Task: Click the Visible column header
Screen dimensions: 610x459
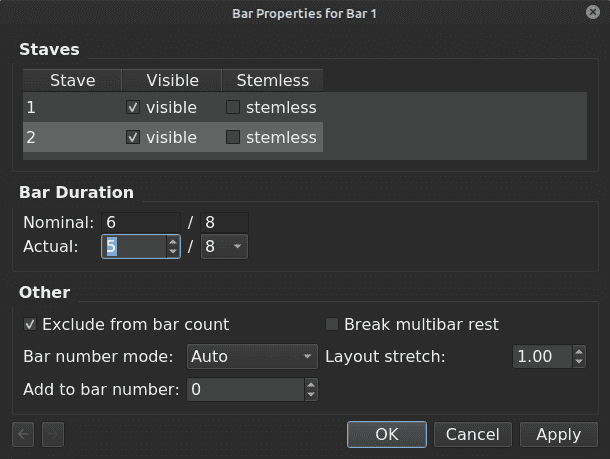Action: (x=172, y=80)
